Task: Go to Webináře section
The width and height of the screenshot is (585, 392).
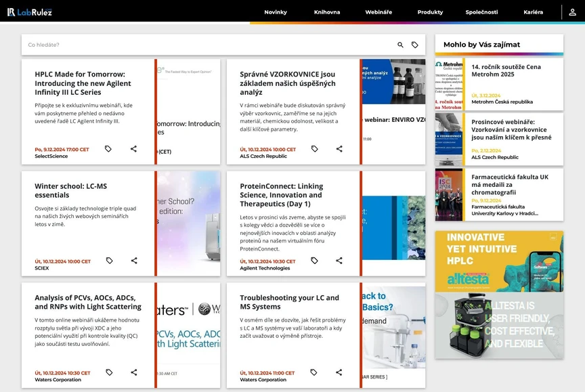Action: point(378,12)
